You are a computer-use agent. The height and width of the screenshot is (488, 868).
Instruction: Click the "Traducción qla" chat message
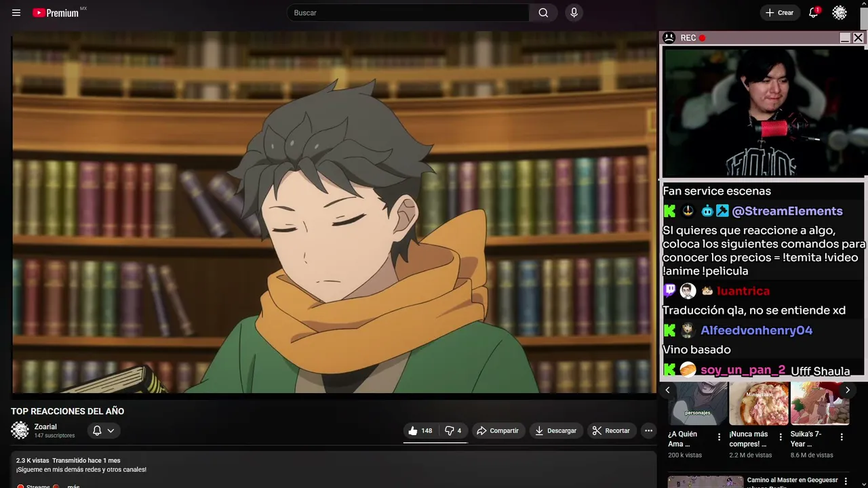[754, 310]
